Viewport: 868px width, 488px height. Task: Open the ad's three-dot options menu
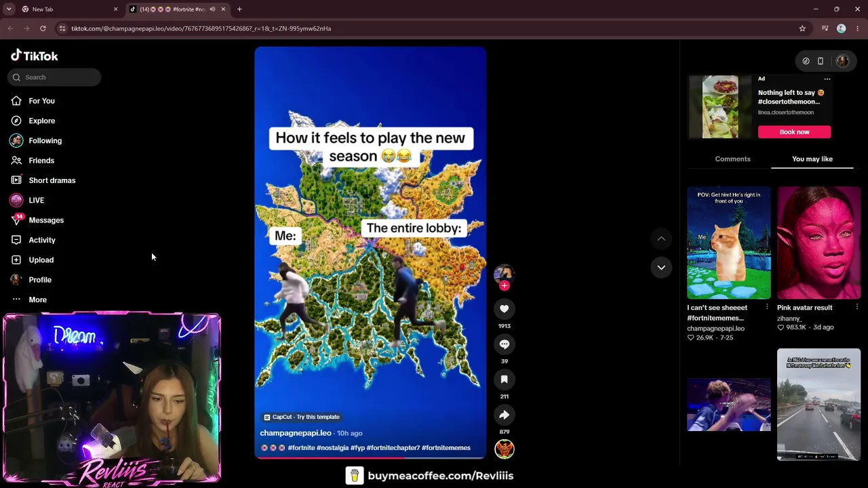coord(827,79)
